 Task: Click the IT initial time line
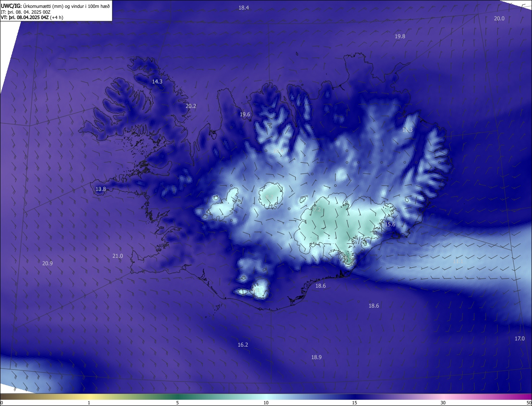pyautogui.click(x=26, y=12)
